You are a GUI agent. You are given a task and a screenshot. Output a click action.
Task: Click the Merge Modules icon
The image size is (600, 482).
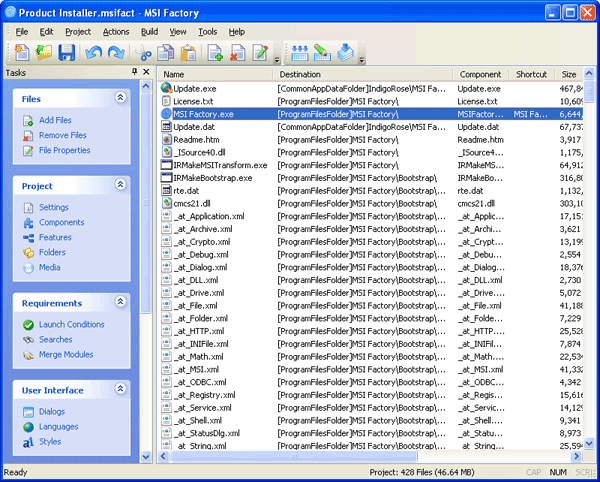pyautogui.click(x=28, y=355)
